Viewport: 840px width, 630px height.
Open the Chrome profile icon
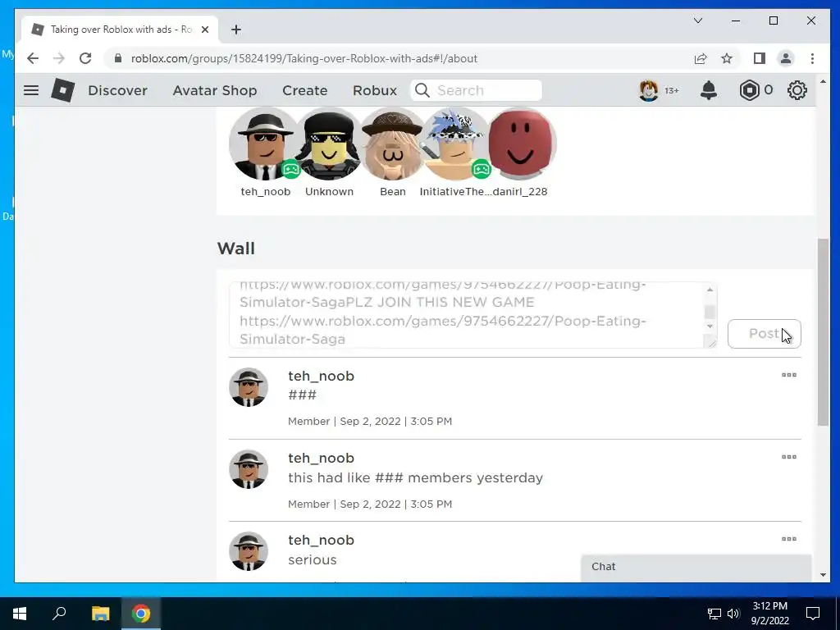785,58
